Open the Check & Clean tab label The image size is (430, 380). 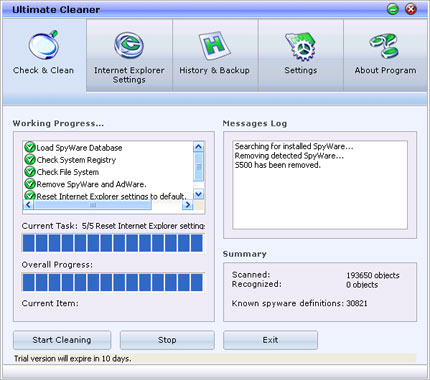tap(43, 70)
